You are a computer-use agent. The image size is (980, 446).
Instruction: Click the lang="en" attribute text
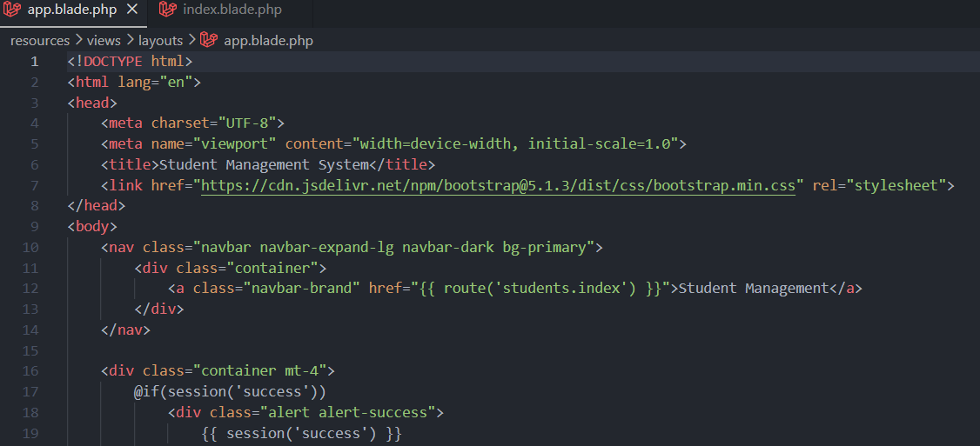(155, 83)
